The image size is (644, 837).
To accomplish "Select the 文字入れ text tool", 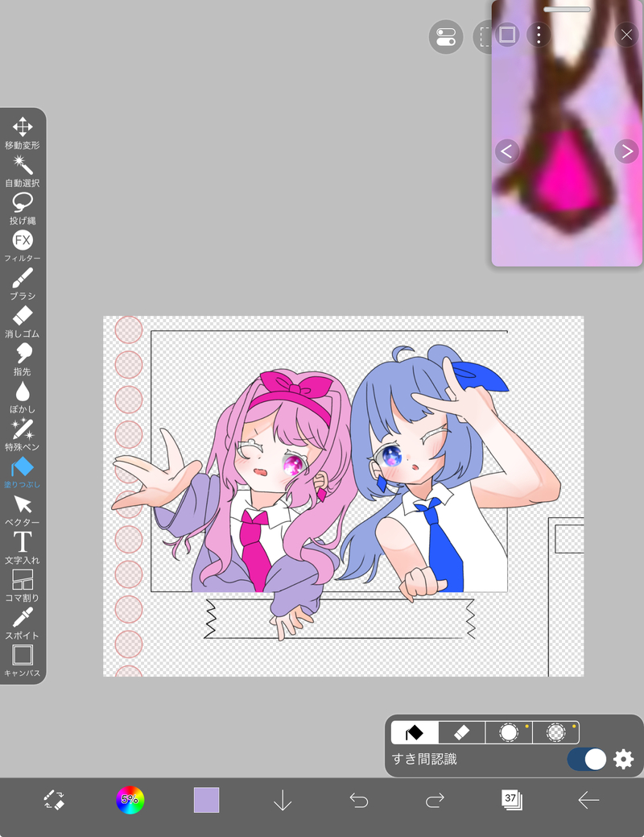I will coord(23,549).
